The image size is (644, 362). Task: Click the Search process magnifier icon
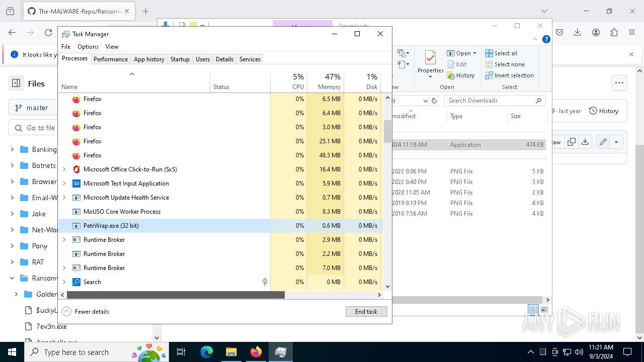click(76, 282)
